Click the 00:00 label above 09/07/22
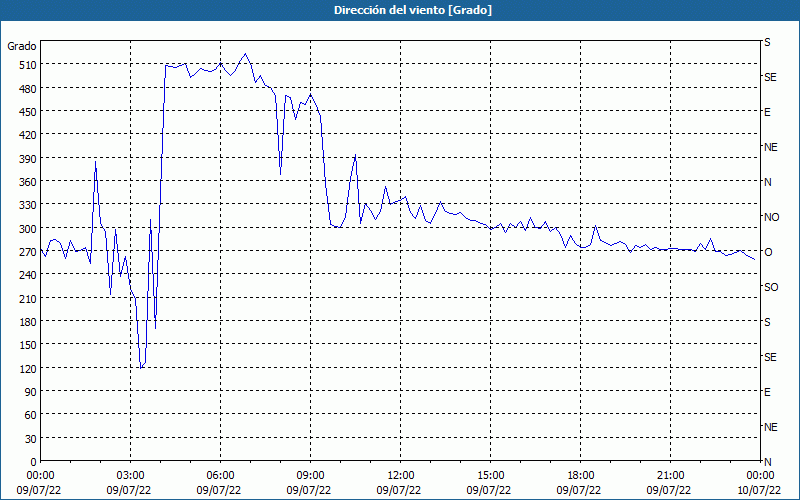The image size is (800, 500). pyautogui.click(x=40, y=476)
